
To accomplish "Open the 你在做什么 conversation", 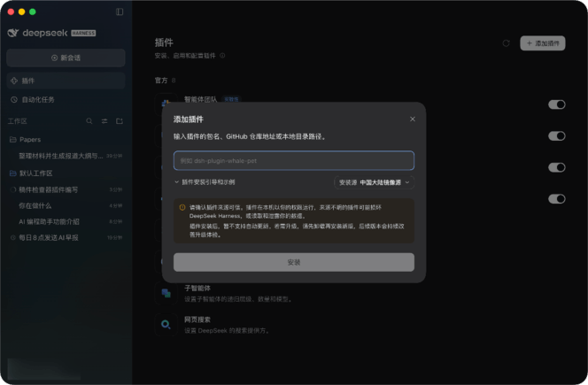I will point(66,206).
